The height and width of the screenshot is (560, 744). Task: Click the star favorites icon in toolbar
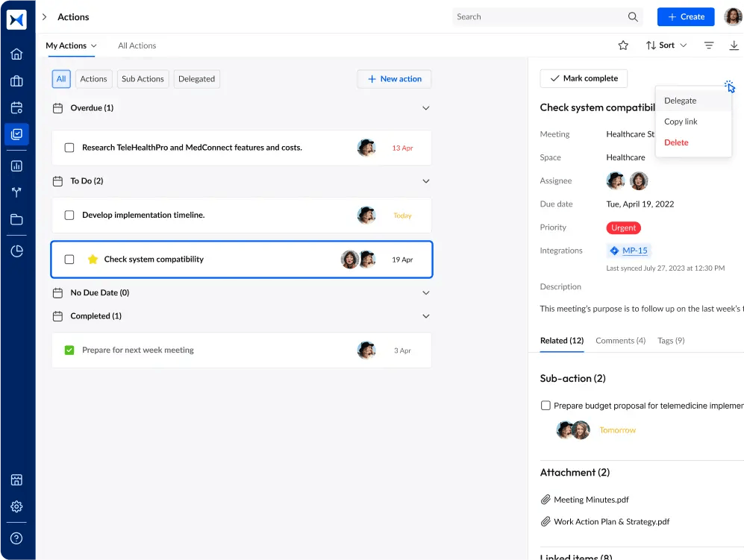tap(623, 45)
